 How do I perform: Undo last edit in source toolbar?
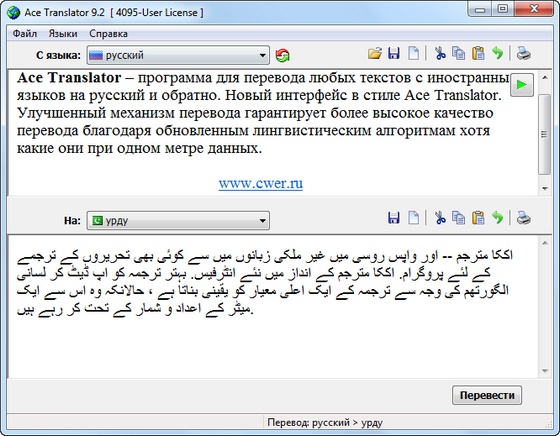(x=497, y=54)
